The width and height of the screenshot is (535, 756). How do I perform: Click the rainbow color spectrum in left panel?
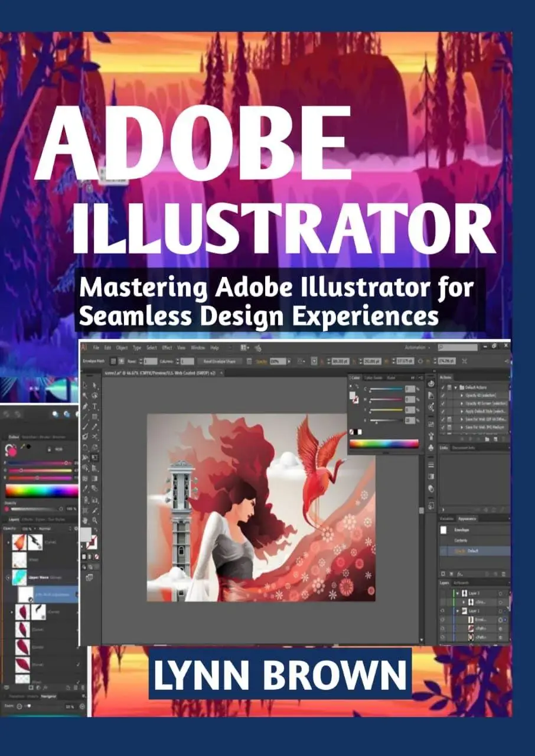pos(42,490)
